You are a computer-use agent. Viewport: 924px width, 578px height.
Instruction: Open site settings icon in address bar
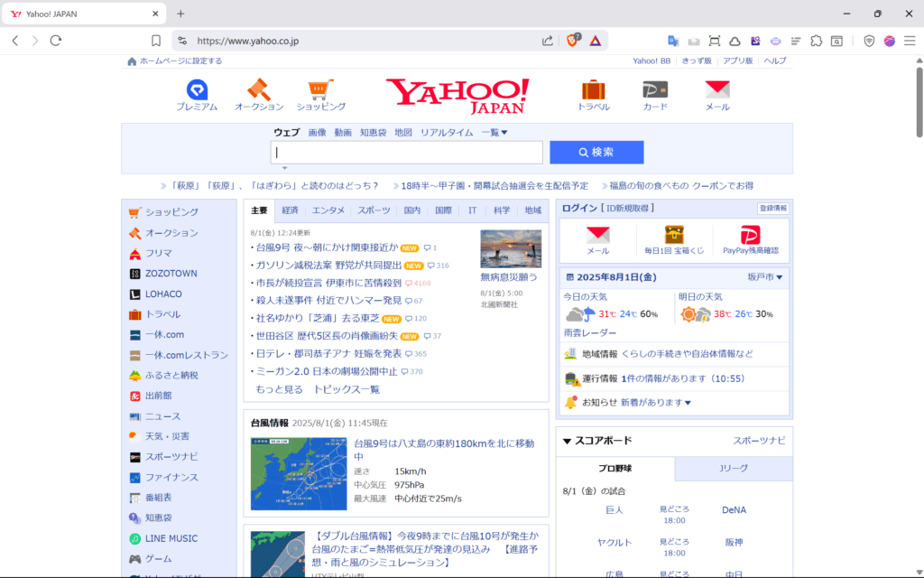[182, 41]
